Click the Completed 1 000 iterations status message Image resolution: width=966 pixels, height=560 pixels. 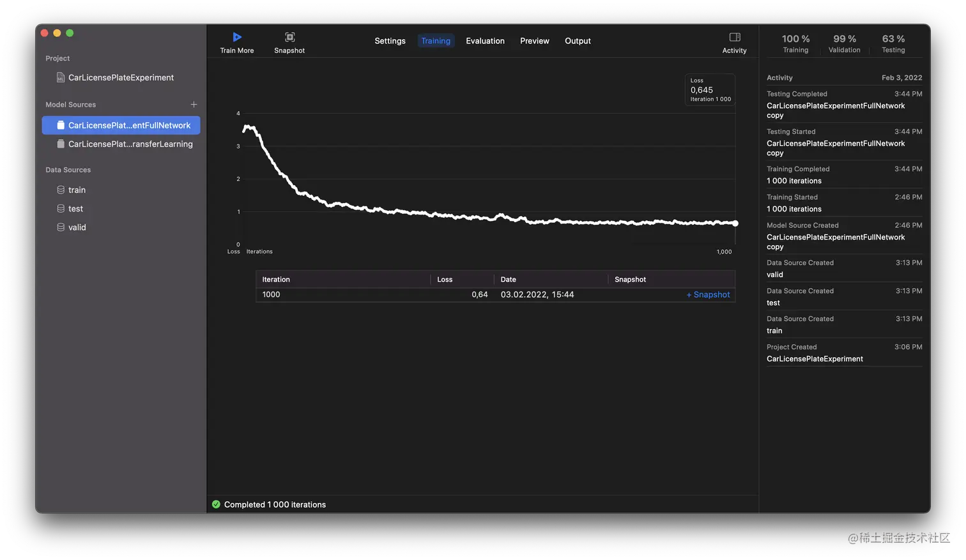(275, 504)
